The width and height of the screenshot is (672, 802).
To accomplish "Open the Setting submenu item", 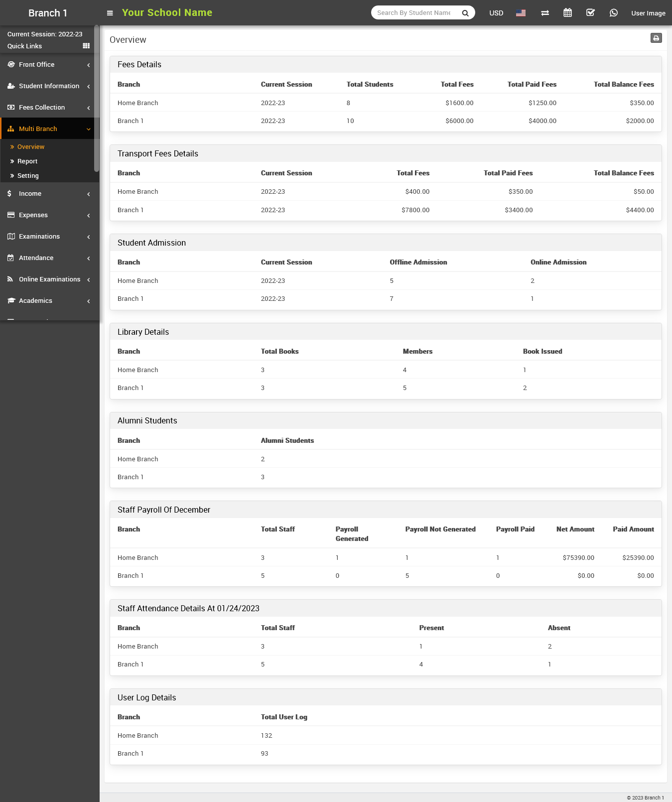I will tap(28, 176).
